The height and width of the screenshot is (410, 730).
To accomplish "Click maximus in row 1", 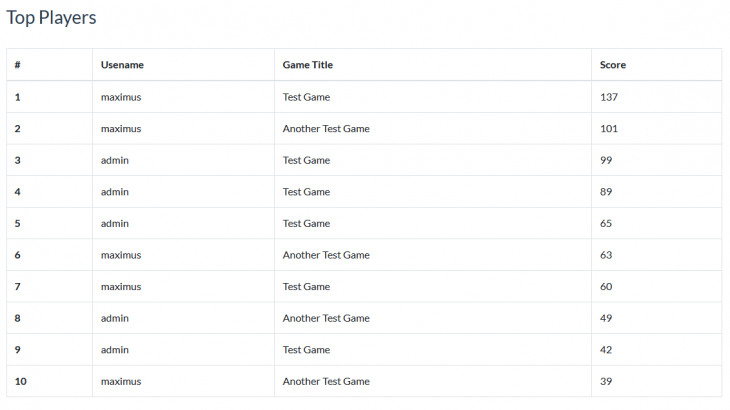I will coord(121,97).
